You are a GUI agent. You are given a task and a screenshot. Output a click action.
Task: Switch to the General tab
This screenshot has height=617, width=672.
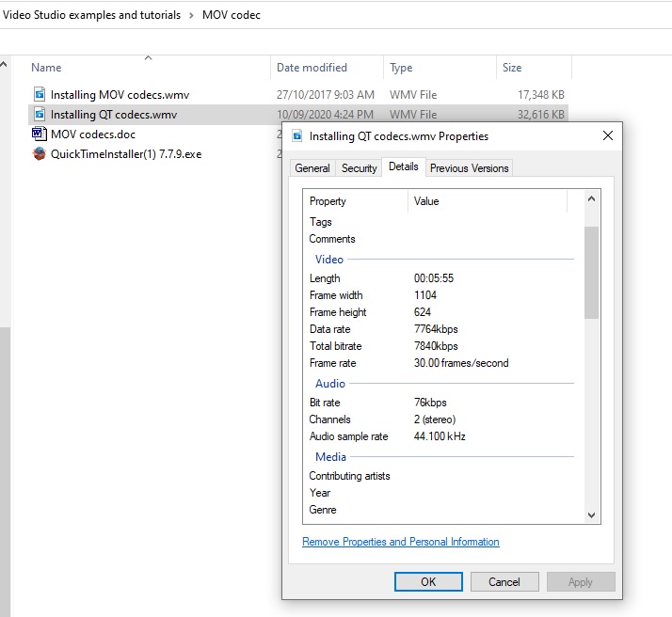tap(312, 168)
